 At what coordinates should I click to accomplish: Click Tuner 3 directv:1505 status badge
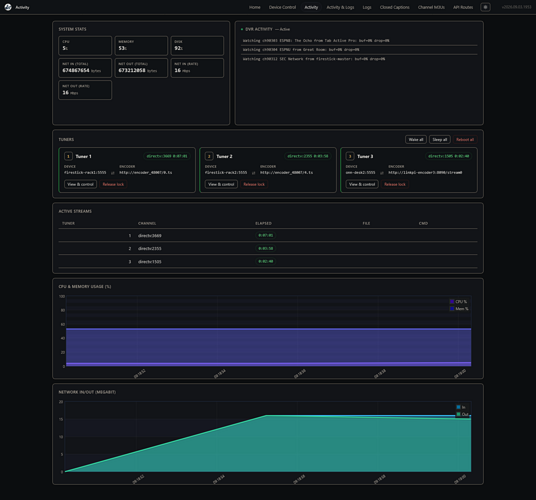coord(448,156)
